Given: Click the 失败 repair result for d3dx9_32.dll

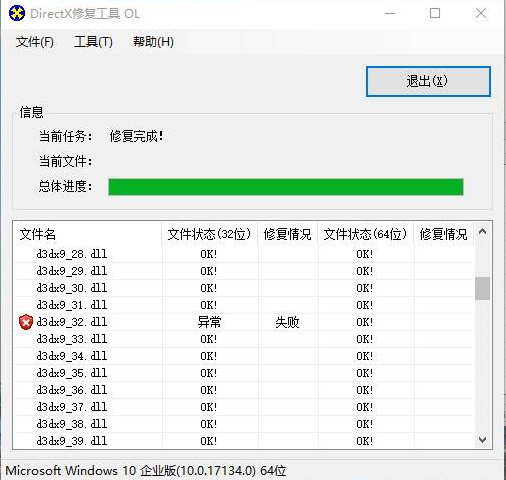Looking at the screenshot, I should pyautogui.click(x=287, y=322).
